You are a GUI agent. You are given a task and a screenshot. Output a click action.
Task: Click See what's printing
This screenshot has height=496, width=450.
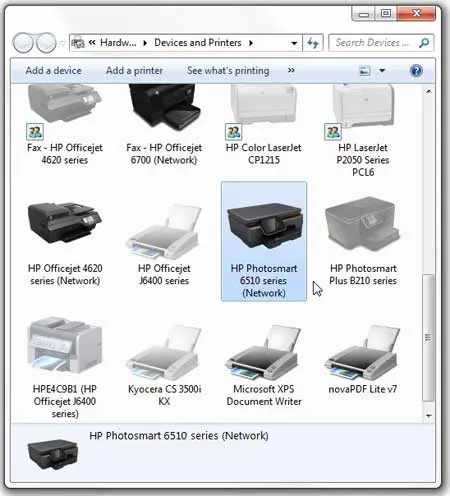[228, 71]
